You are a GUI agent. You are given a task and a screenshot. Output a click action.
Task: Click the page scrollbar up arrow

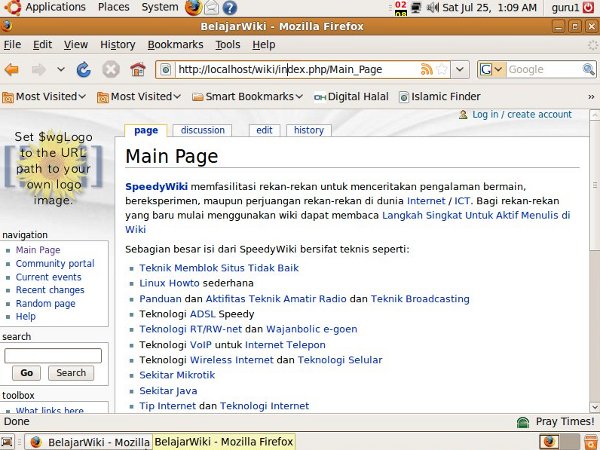(x=595, y=115)
